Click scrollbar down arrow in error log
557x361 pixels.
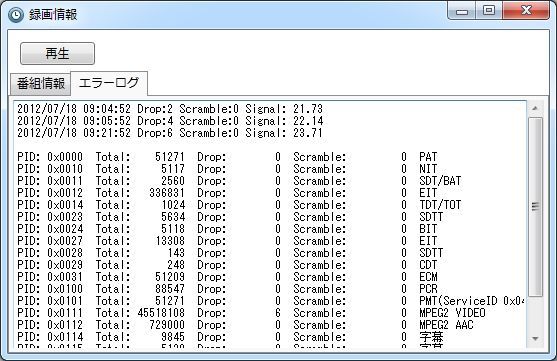[535, 339]
